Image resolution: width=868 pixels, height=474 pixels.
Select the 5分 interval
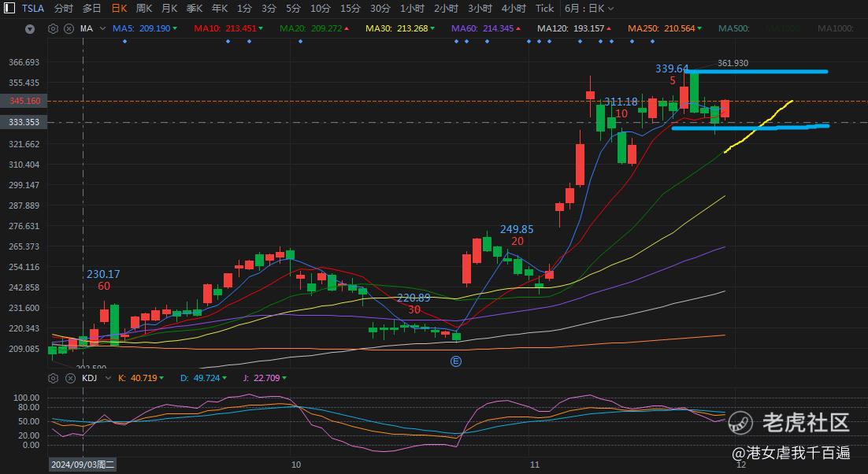point(293,9)
